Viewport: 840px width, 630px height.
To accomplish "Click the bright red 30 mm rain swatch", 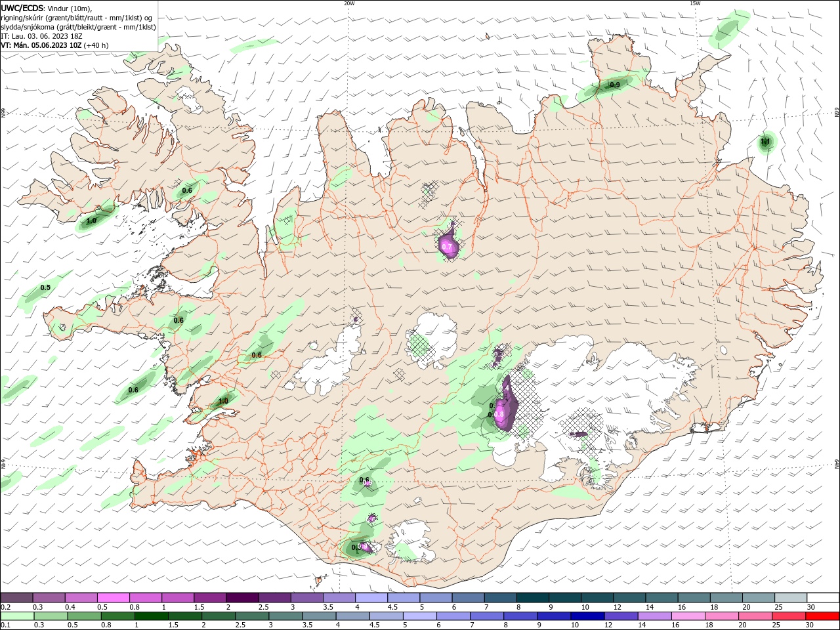I will coord(822,616).
